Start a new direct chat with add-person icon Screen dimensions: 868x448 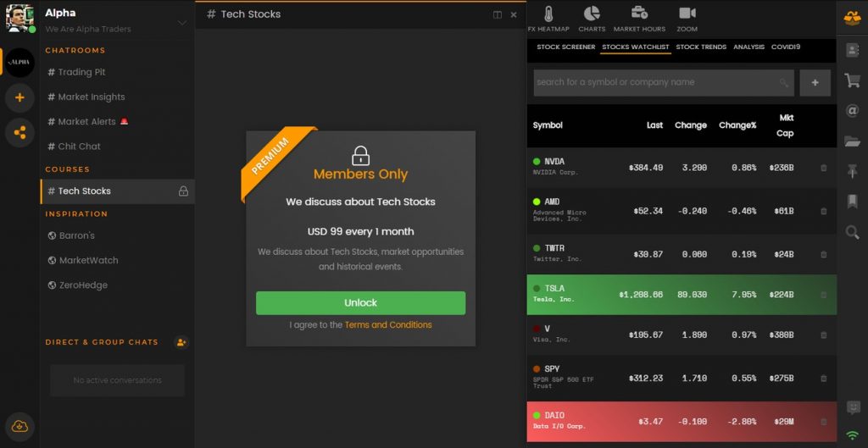181,342
